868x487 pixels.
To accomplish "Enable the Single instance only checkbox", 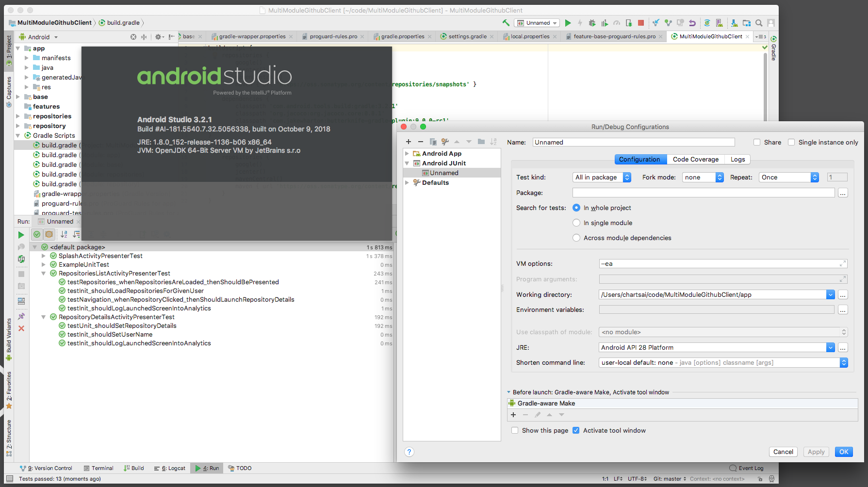I will pos(791,142).
